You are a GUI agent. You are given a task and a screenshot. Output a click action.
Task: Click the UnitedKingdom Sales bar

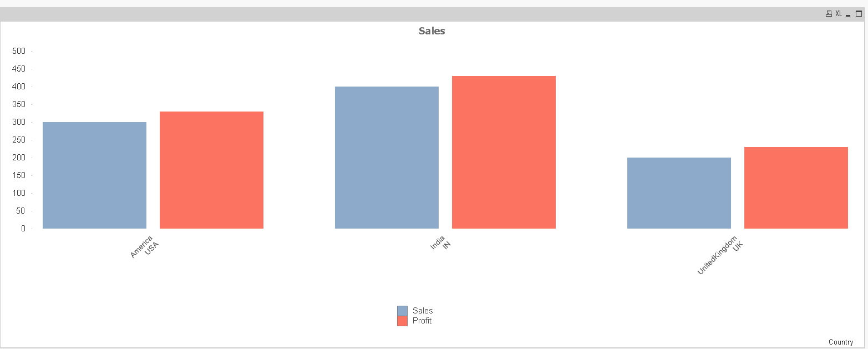[679, 193]
